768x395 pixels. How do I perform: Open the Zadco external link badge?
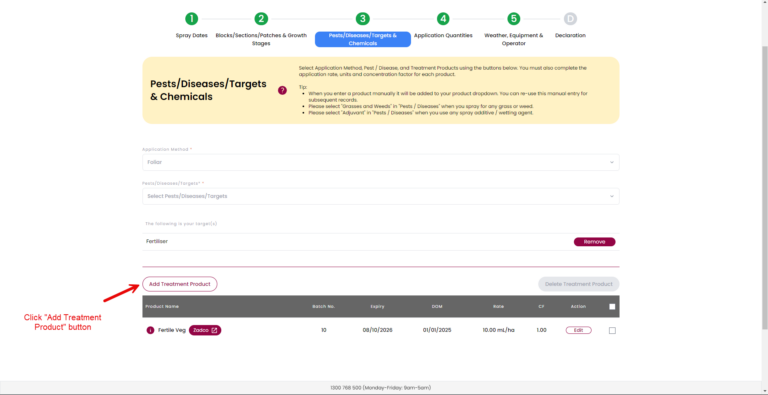pyautogui.click(x=205, y=330)
